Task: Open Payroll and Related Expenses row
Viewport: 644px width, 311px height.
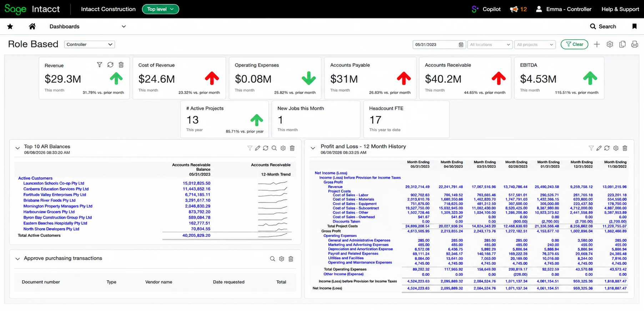Action: (x=353, y=254)
